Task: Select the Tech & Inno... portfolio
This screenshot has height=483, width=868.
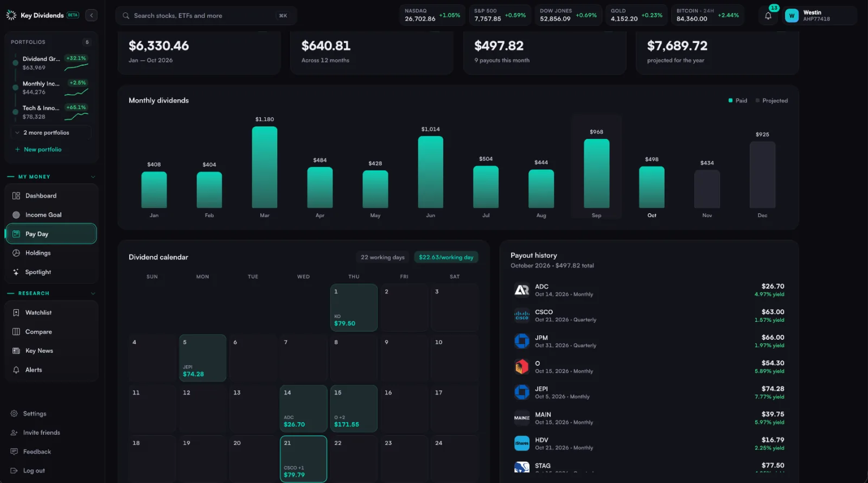Action: tap(51, 112)
